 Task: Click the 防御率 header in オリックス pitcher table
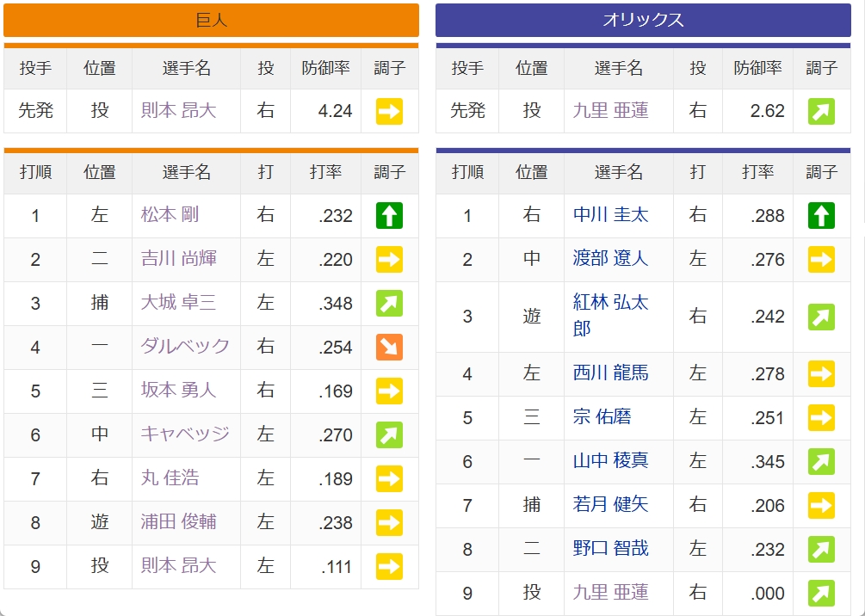point(757,68)
